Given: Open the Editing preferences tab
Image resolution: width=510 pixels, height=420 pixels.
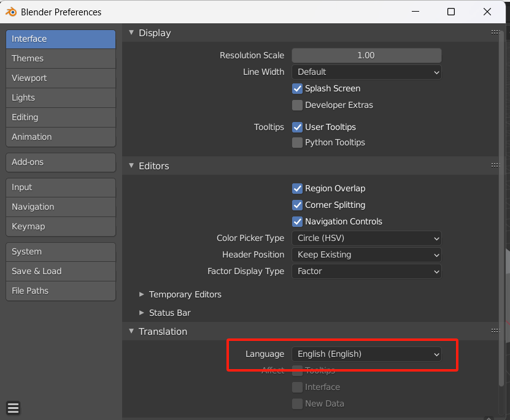Looking at the screenshot, I should pyautogui.click(x=61, y=118).
